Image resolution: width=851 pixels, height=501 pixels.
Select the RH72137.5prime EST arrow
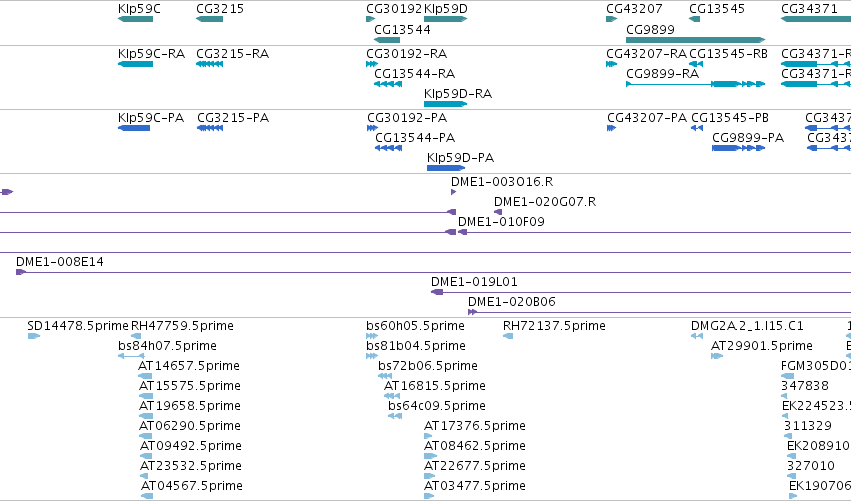(x=508, y=336)
